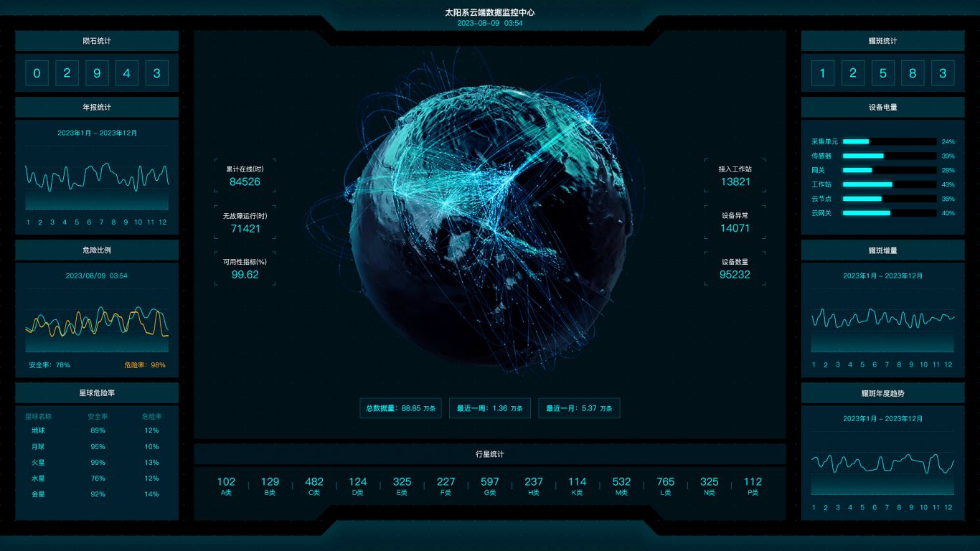Viewport: 980px width, 551px height.
Task: Click the 设备电量 panel header
Action: point(882,107)
